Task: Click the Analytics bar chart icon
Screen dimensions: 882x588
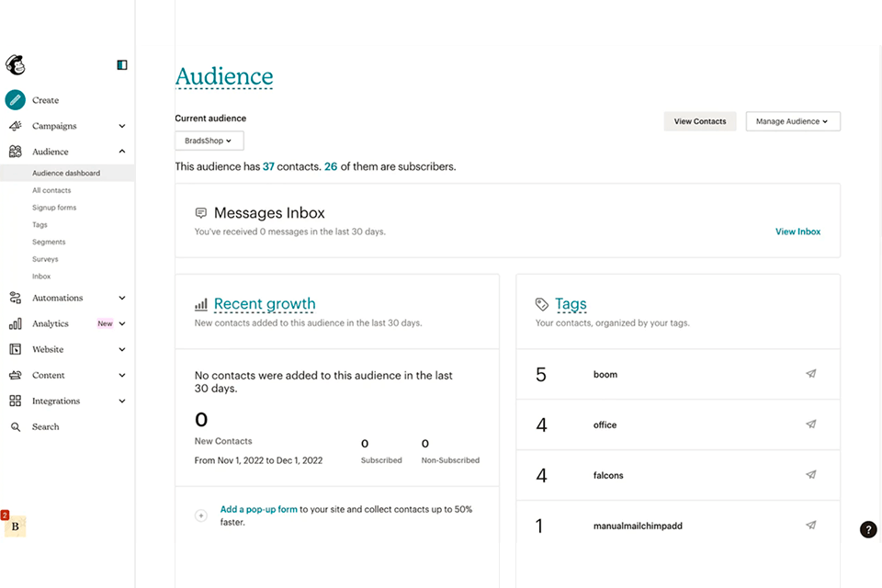Action: tap(16, 323)
